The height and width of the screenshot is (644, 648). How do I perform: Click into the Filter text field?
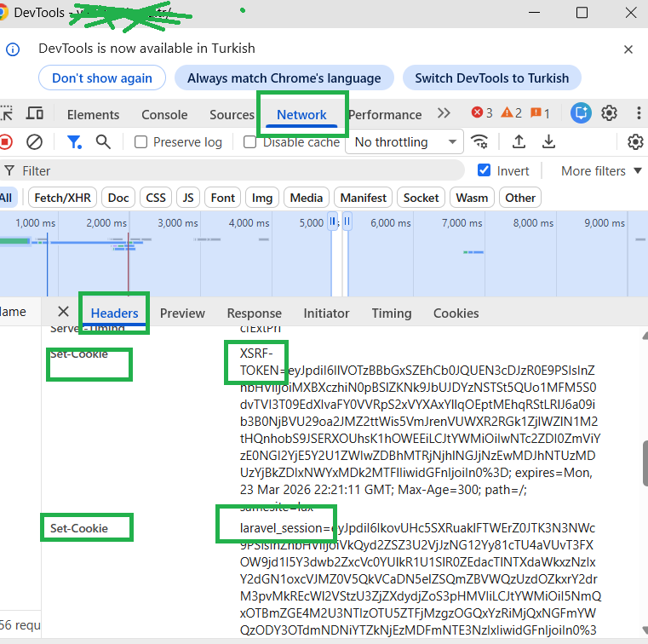click(232, 170)
